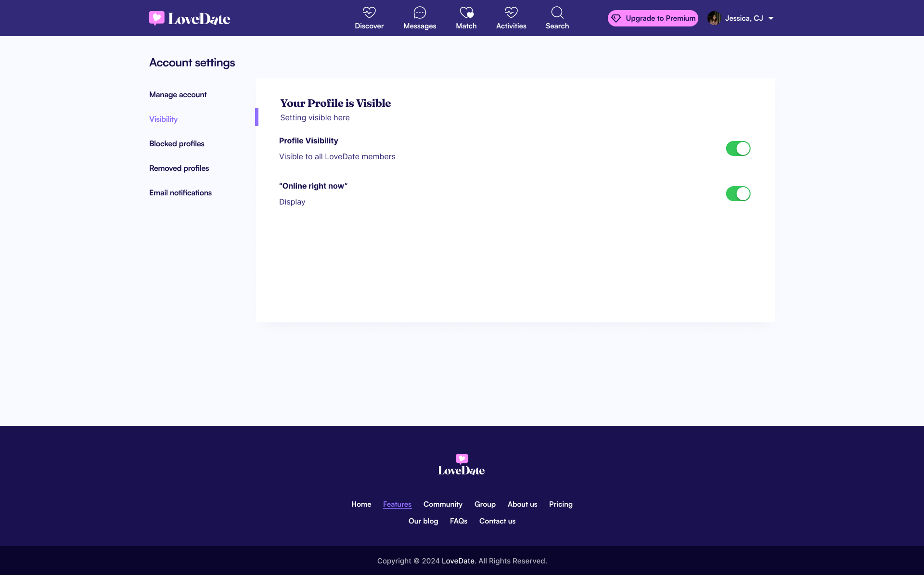Click the LoveDate logo in the footer
Viewport: 924px width, 575px height.
click(x=461, y=463)
